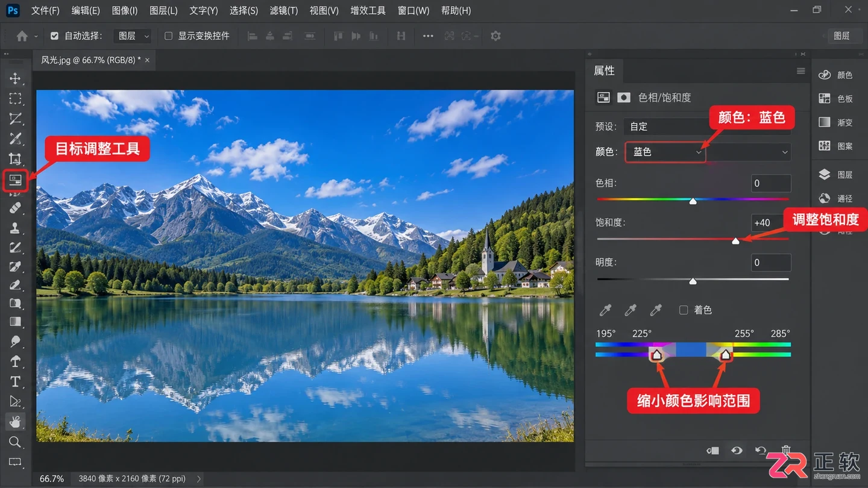Open the options bar settings gear
The height and width of the screenshot is (488, 868).
coord(495,36)
